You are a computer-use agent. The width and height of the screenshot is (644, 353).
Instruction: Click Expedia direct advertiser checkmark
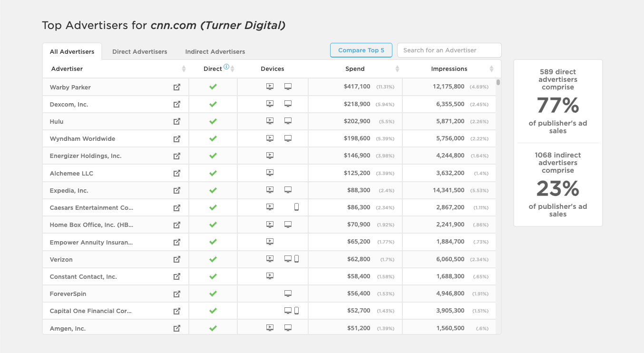(213, 190)
